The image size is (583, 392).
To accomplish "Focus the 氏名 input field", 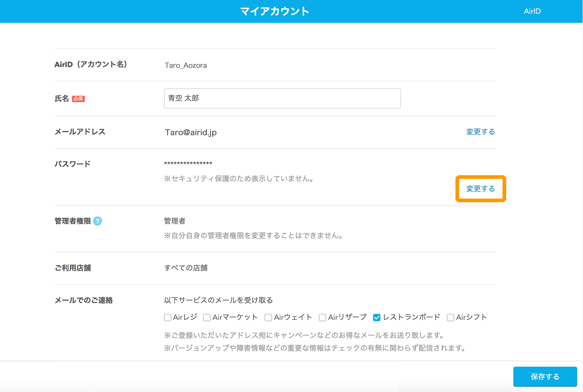I will click(x=282, y=98).
